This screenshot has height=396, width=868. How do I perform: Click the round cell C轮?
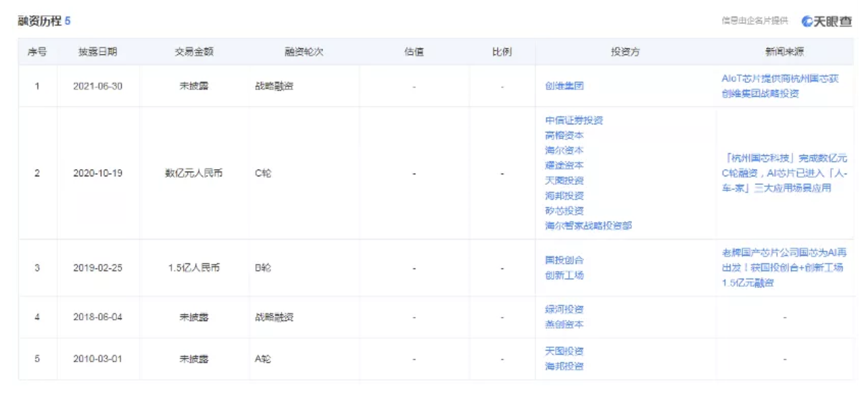(x=263, y=174)
